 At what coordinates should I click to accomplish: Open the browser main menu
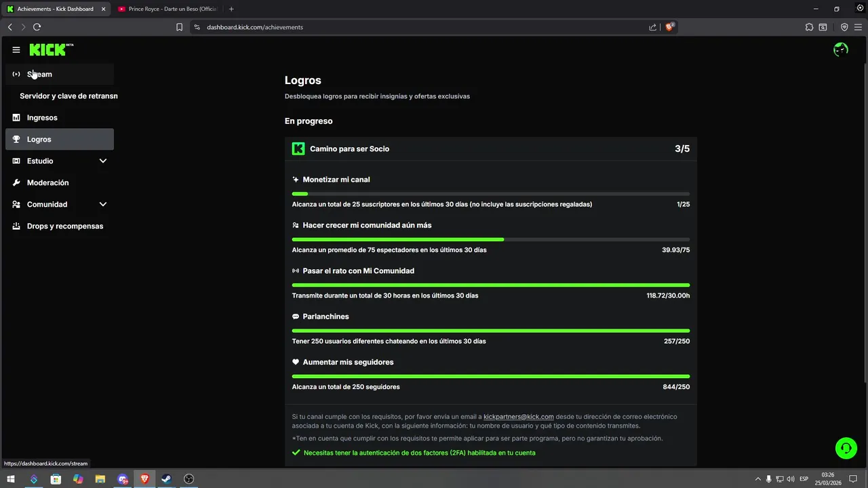tap(858, 27)
